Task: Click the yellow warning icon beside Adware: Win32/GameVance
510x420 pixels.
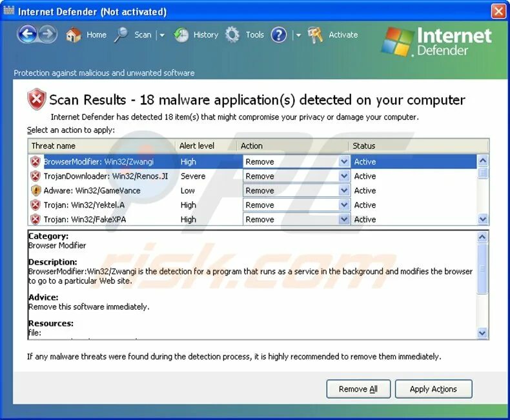Action: [36, 190]
